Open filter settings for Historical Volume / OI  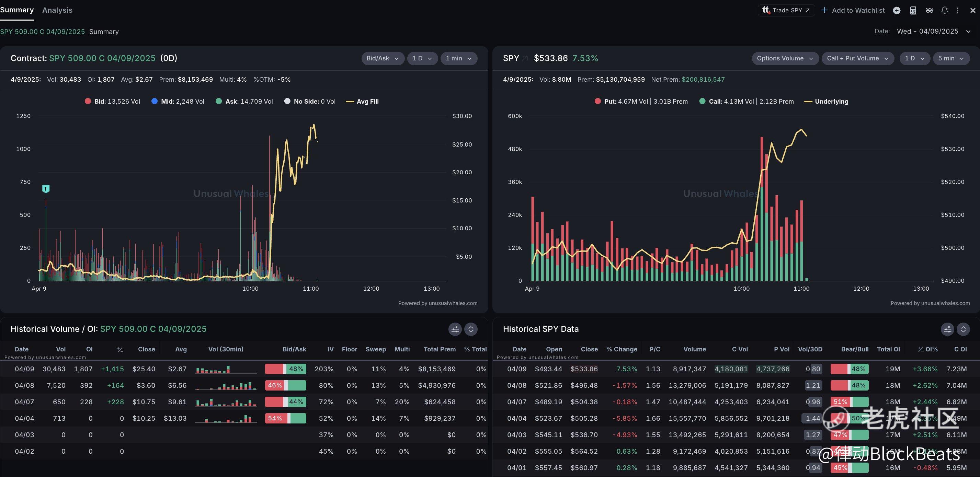(x=455, y=329)
